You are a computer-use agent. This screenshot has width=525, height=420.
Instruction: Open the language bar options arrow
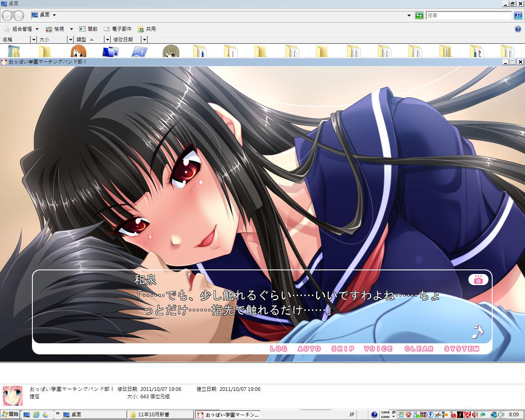point(394,417)
